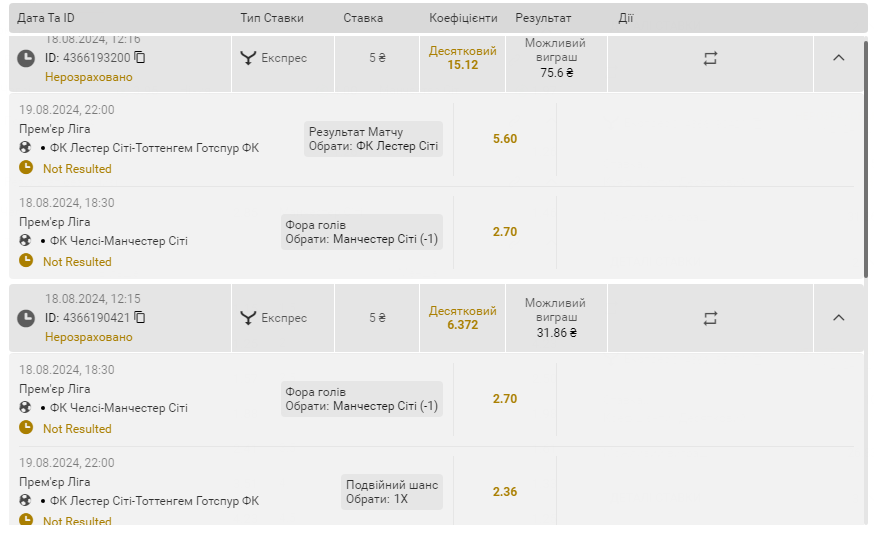Click the clock status icon beside ID 4366193200
The image size is (874, 535).
coord(26,58)
